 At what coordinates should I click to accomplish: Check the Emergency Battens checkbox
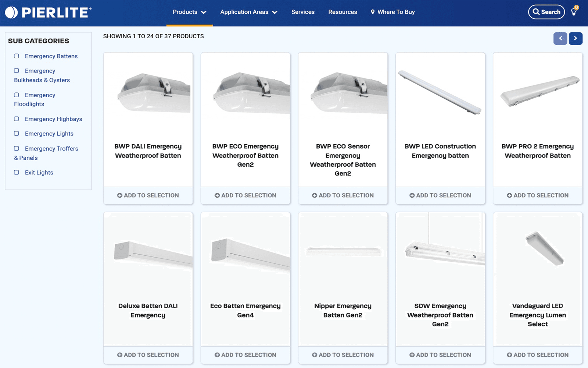click(17, 56)
